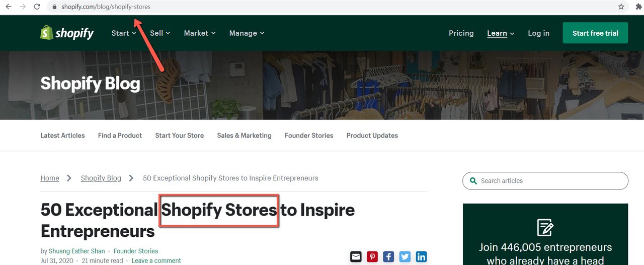This screenshot has width=644, height=265.
Task: Open the Manage dropdown menu
Action: pyautogui.click(x=247, y=33)
